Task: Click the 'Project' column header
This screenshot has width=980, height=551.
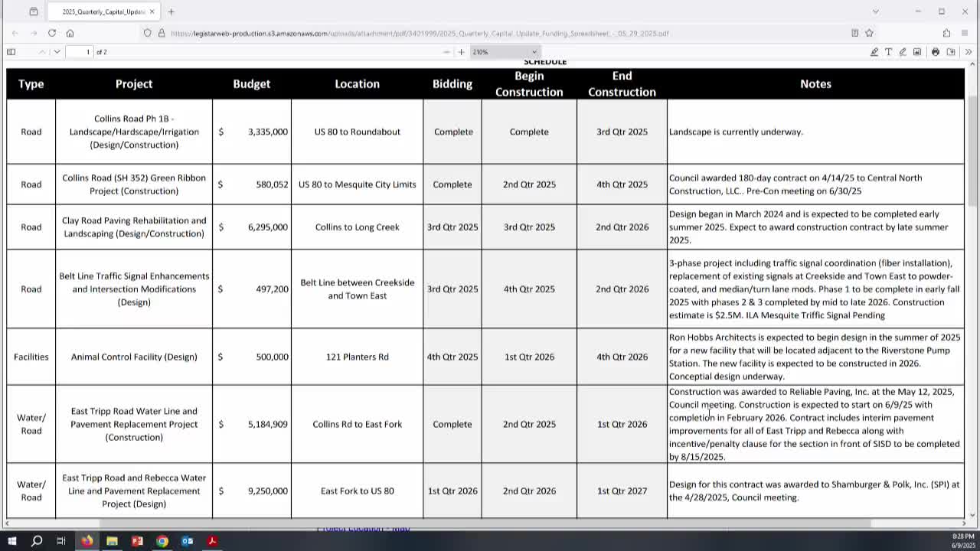Action: pyautogui.click(x=134, y=83)
